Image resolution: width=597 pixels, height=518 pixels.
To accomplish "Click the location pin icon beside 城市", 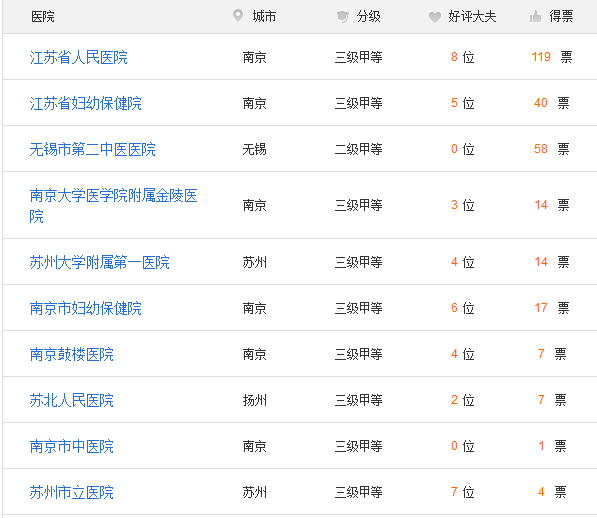I will click(x=238, y=16).
